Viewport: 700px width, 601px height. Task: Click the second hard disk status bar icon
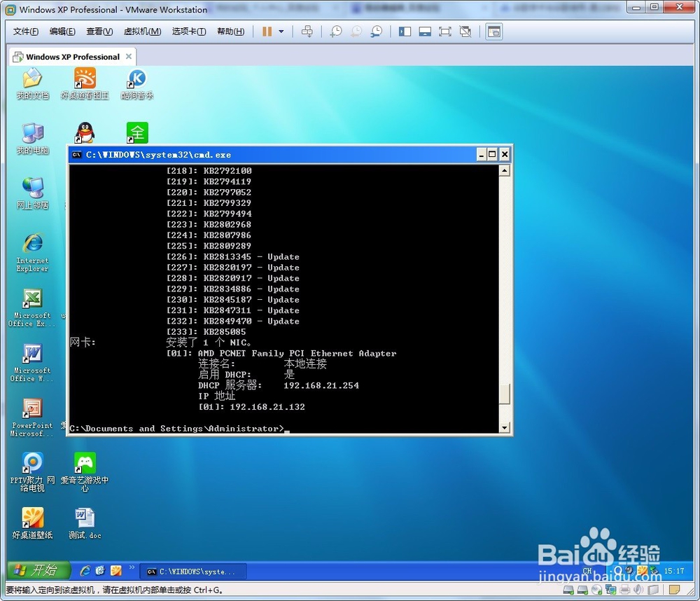(582, 590)
